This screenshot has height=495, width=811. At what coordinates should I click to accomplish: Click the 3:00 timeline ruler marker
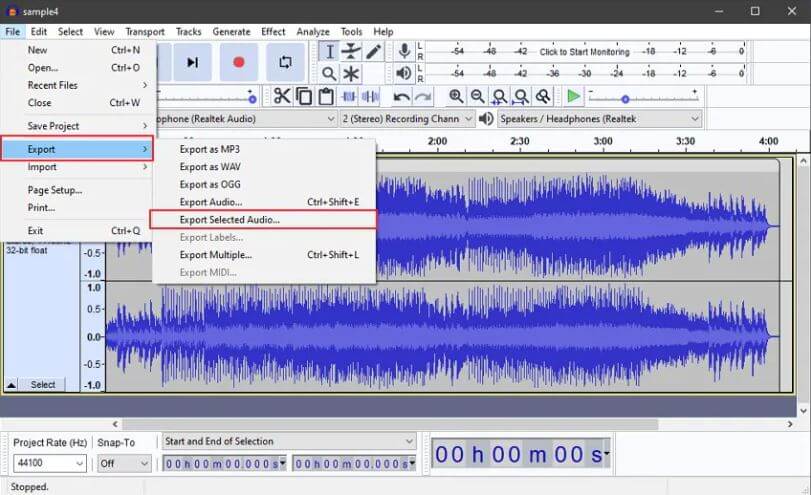[603, 141]
